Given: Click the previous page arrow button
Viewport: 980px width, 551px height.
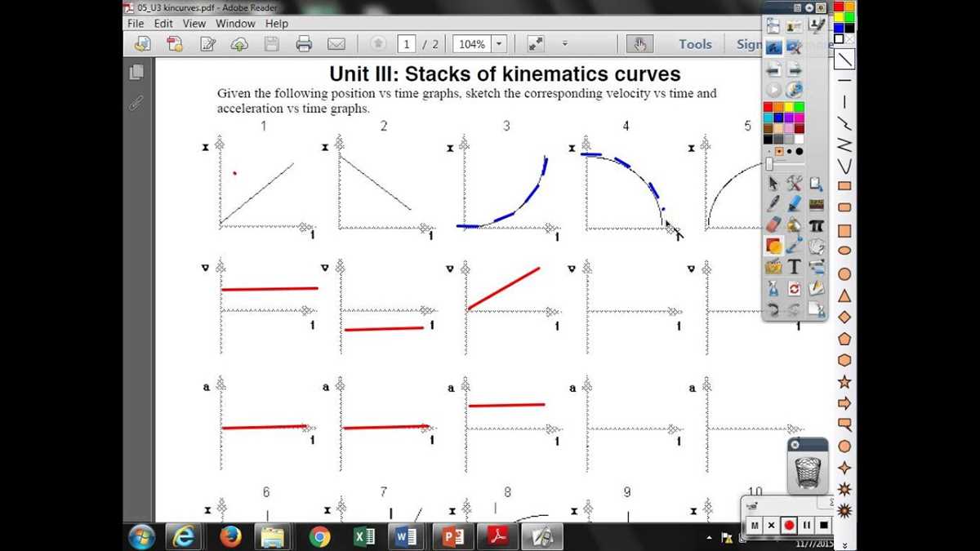Looking at the screenshot, I should [x=378, y=44].
